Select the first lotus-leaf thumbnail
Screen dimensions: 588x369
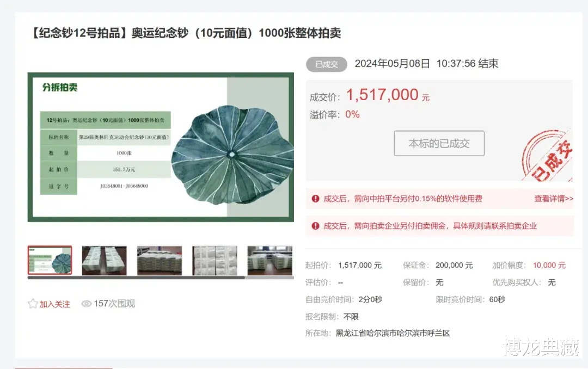coord(50,260)
